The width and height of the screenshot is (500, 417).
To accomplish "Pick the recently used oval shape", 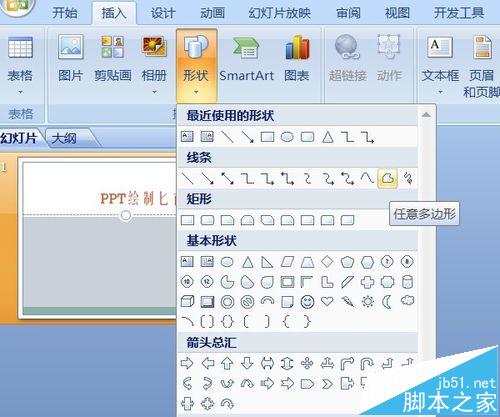I will tap(287, 137).
